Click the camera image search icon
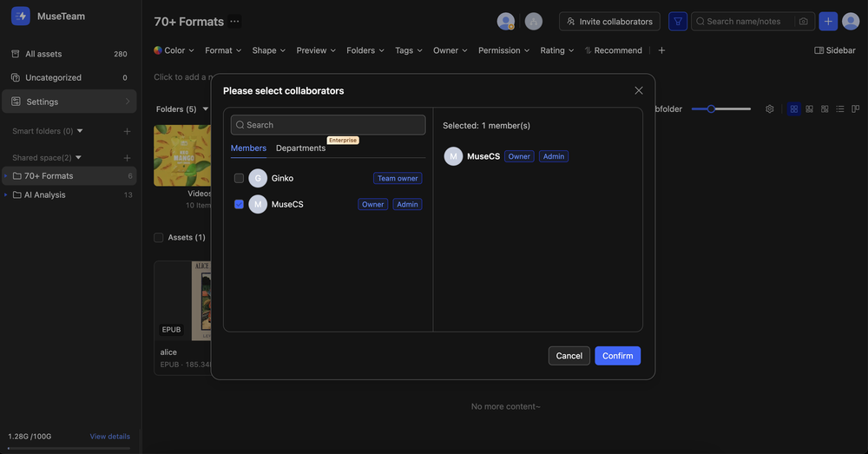 click(803, 22)
